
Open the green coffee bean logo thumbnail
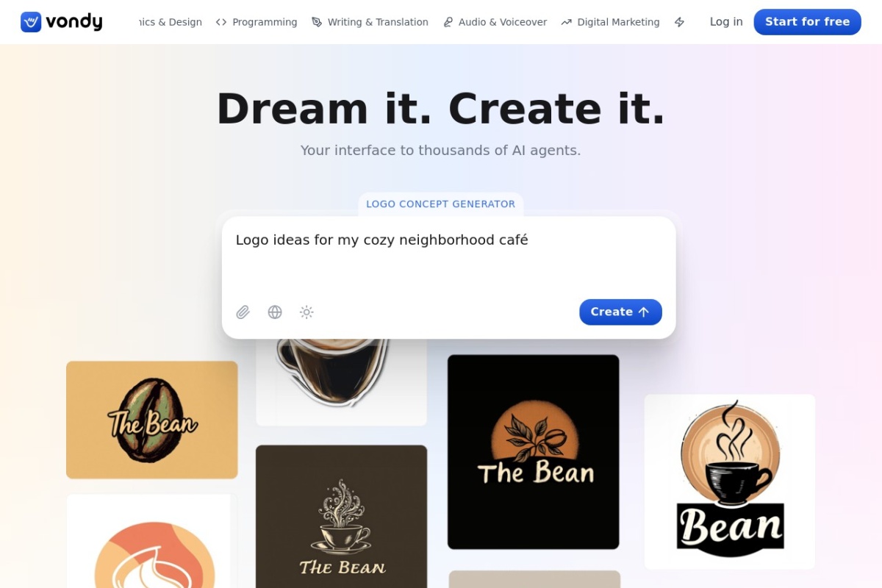click(152, 420)
